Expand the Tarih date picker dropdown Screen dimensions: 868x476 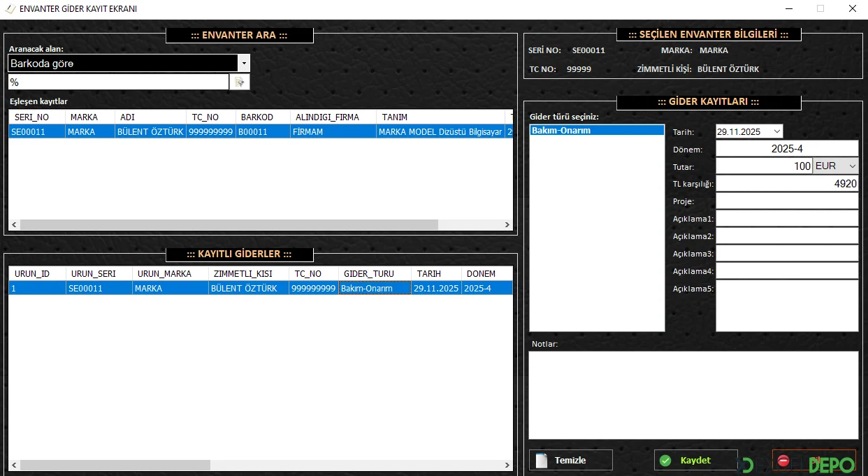(x=777, y=131)
